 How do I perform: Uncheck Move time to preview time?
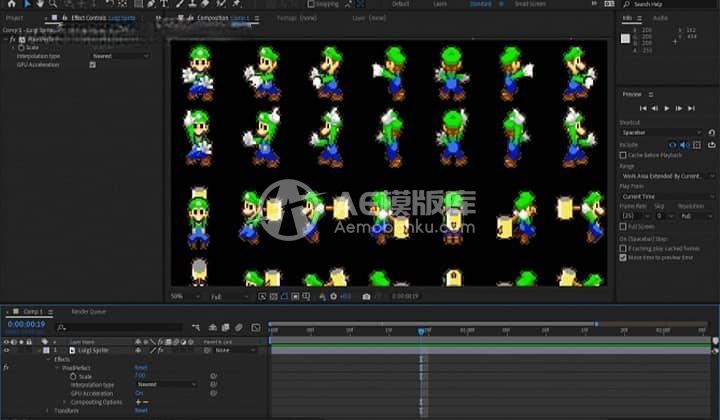[623, 257]
